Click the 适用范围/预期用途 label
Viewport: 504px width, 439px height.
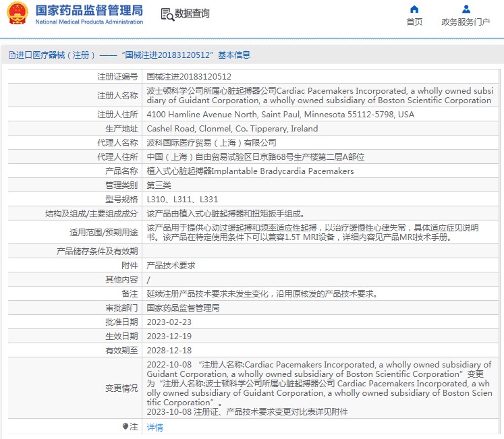click(x=104, y=233)
